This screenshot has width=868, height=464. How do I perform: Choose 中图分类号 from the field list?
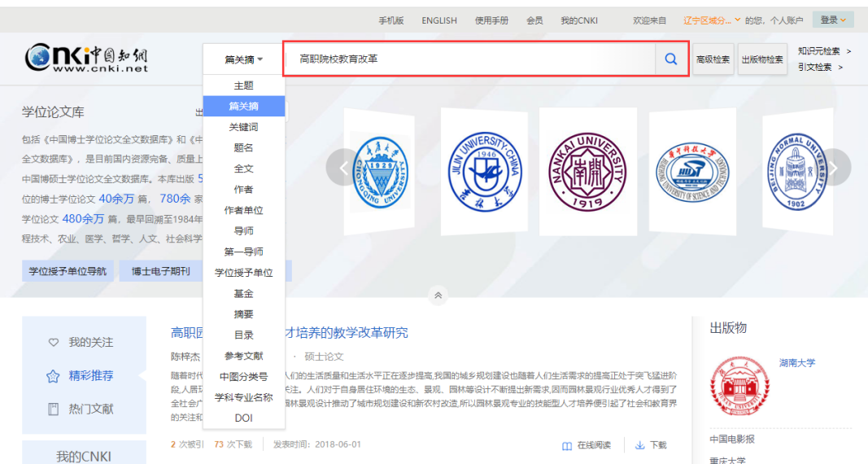pos(243,377)
